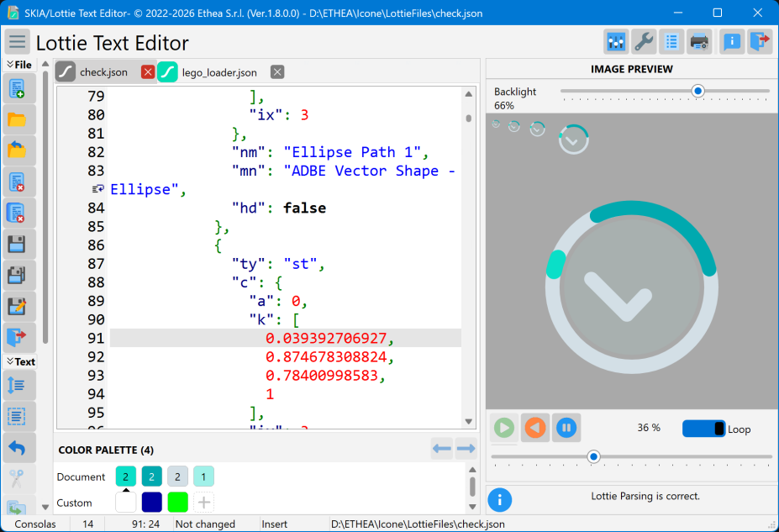Click the select all text icon
779x532 pixels.
click(x=18, y=416)
